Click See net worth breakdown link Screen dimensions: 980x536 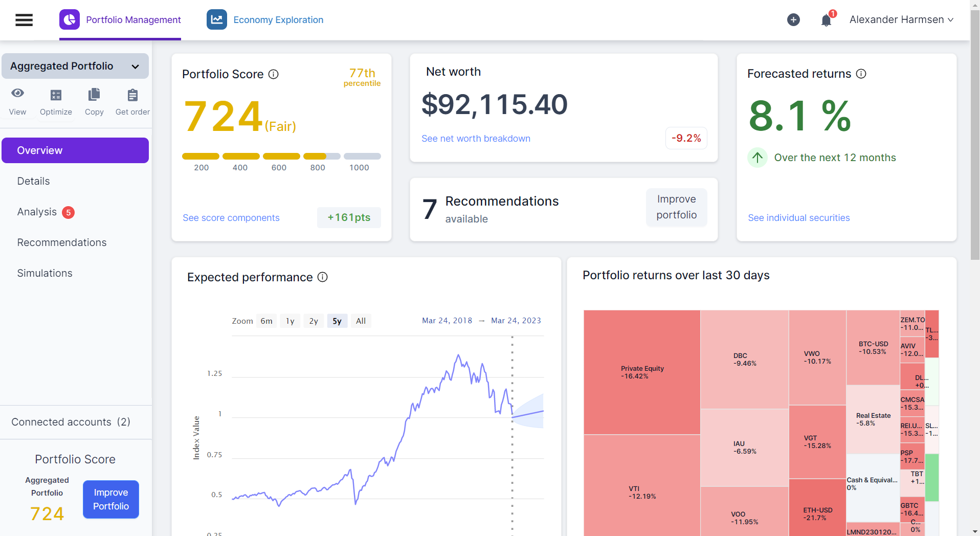(476, 139)
